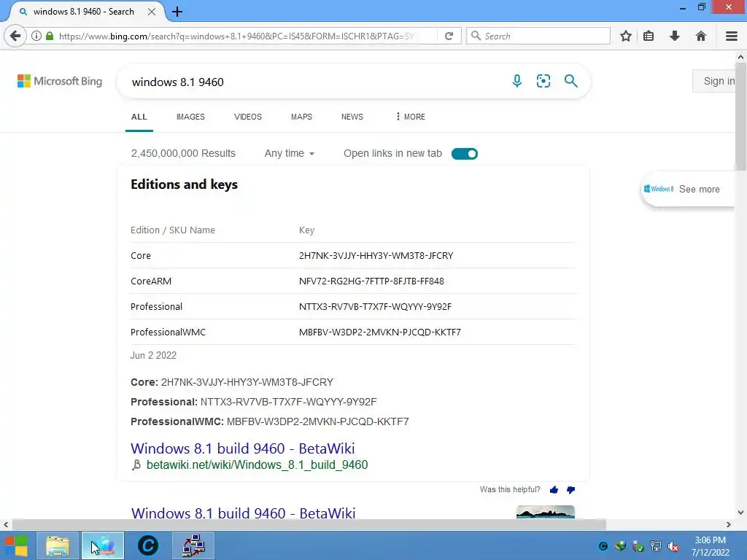Open site information icon in address bar
The width and height of the screenshot is (747, 560).
[x=36, y=36]
